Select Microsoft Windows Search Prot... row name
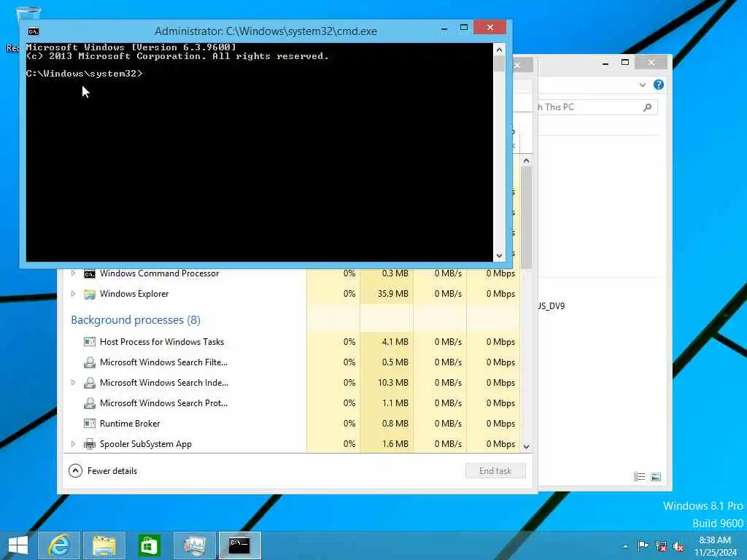 pos(164,403)
